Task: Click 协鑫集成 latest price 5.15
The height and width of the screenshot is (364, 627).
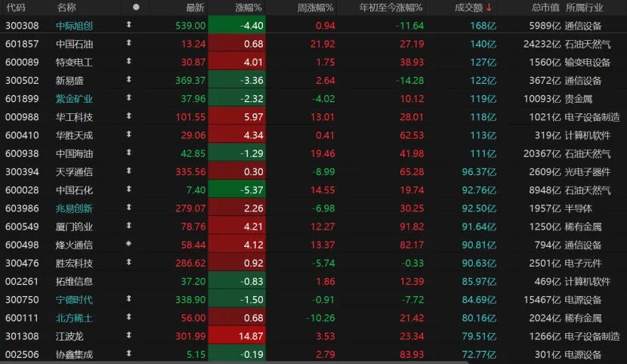Action: pos(196,354)
